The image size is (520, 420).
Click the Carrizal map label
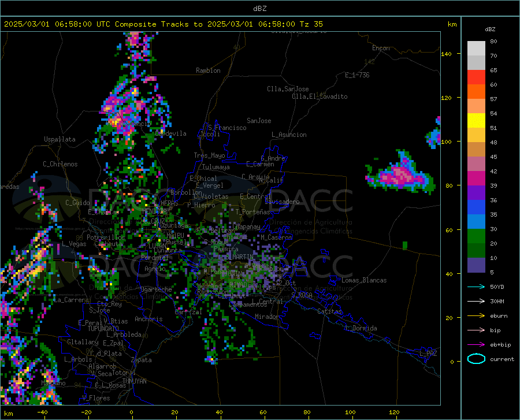(188, 312)
